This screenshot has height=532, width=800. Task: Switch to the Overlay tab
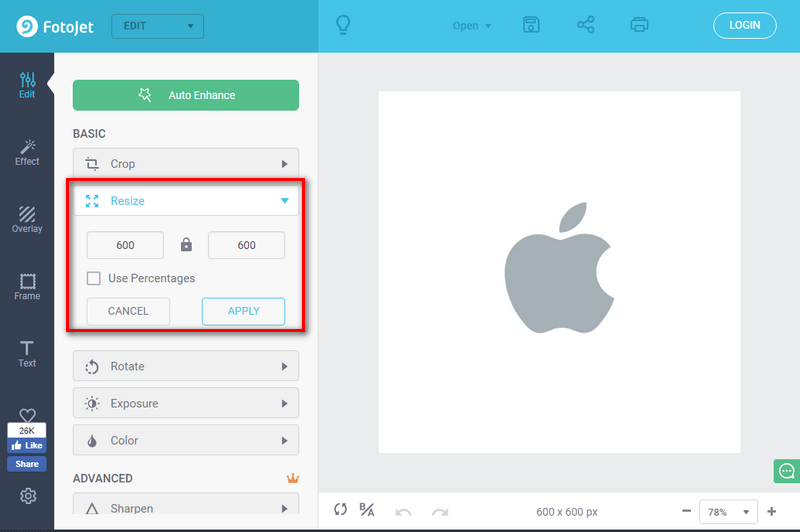pyautogui.click(x=27, y=220)
